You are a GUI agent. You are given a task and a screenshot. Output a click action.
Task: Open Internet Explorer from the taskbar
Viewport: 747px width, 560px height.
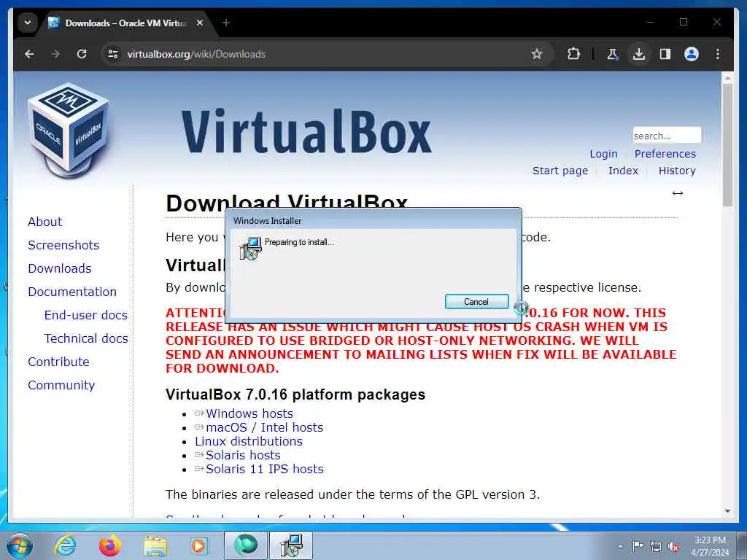click(65, 545)
